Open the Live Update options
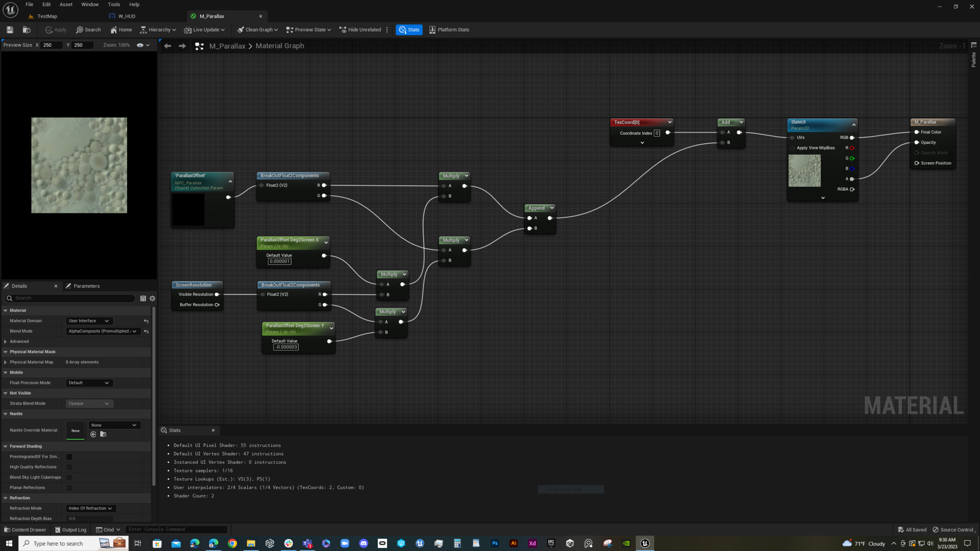Viewport: 980px width, 551px height. 204,30
